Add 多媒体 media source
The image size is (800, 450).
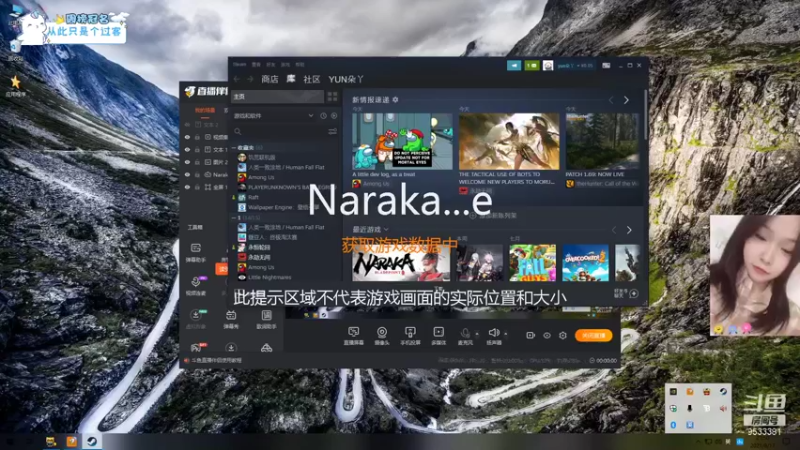pyautogui.click(x=438, y=335)
